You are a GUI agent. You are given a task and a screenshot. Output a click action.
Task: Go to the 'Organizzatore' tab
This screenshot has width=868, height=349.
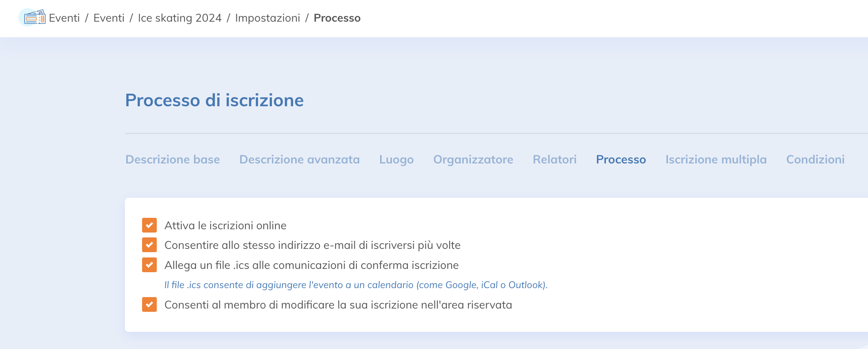pos(473,159)
